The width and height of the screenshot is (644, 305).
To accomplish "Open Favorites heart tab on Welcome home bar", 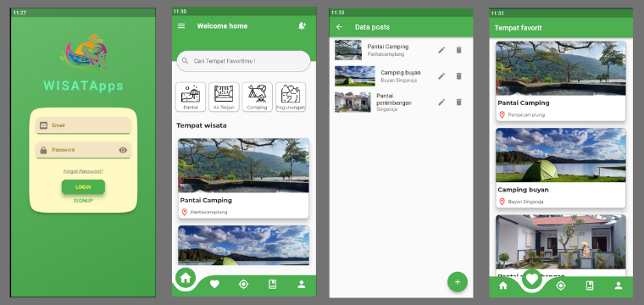I will [214, 284].
